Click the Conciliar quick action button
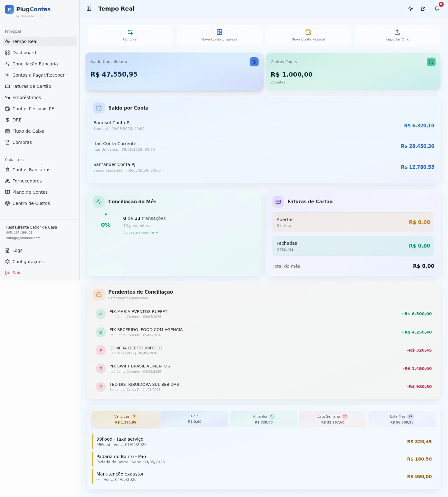448x497 pixels. click(x=130, y=35)
